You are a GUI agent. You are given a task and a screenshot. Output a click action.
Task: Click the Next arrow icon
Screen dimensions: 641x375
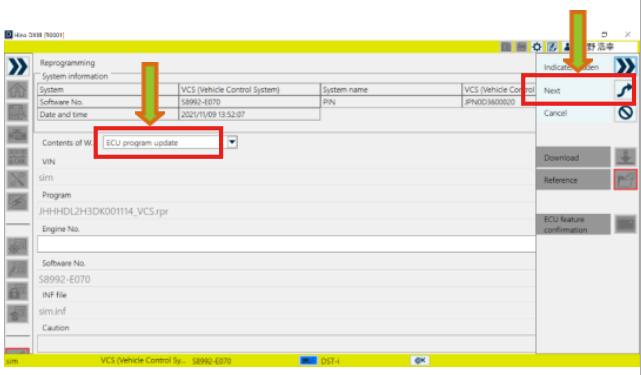(624, 90)
